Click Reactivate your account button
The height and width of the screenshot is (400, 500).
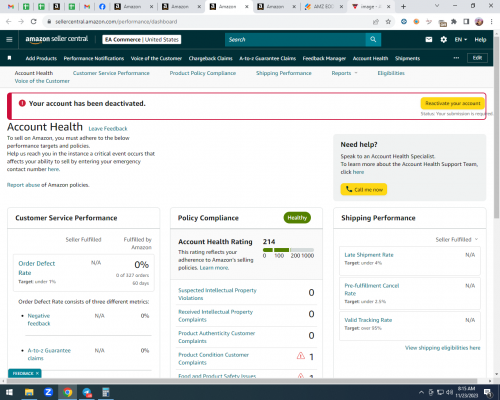pyautogui.click(x=453, y=103)
